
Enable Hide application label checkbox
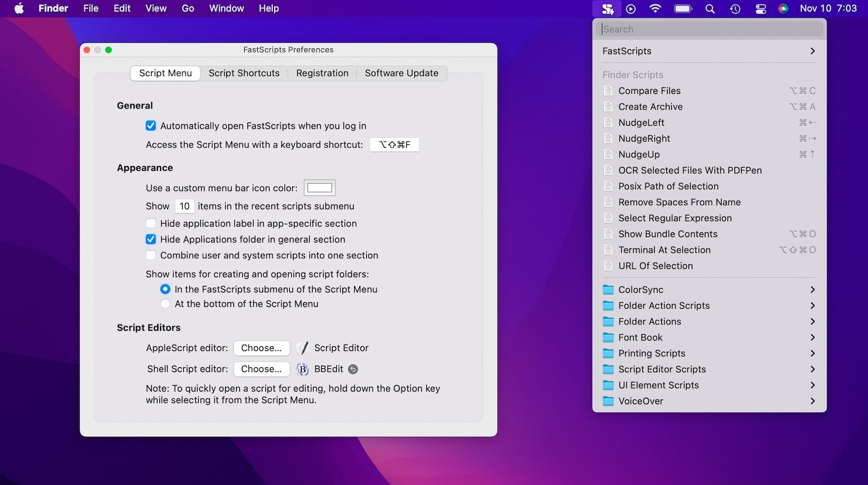pyautogui.click(x=151, y=224)
